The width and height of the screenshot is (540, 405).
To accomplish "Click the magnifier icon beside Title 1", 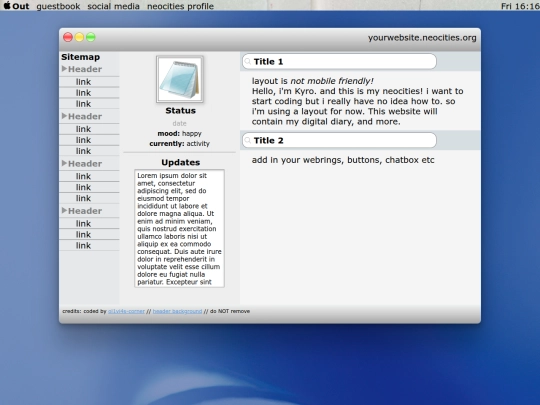I will pyautogui.click(x=247, y=62).
